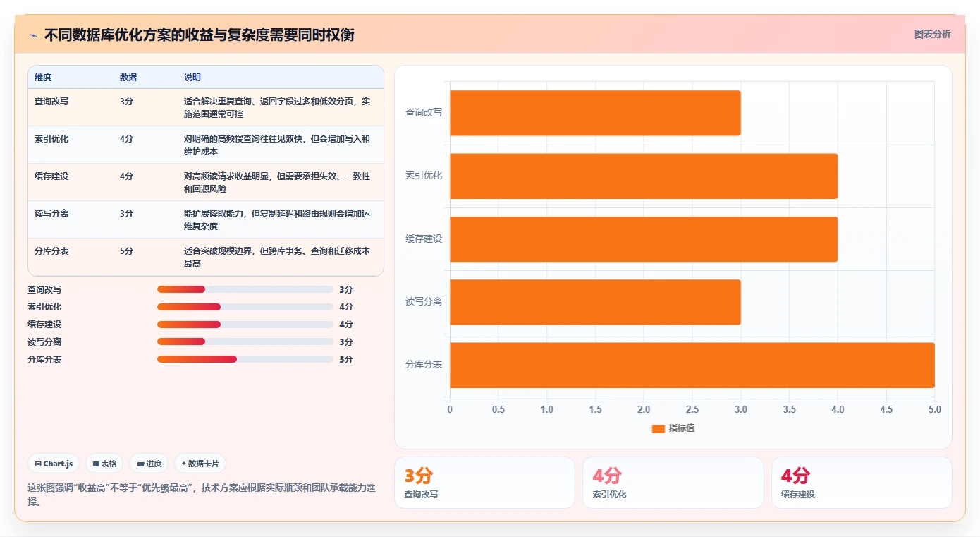Click the 图表分析 label at top right
Viewport: 980px width, 537px height.
[932, 34]
